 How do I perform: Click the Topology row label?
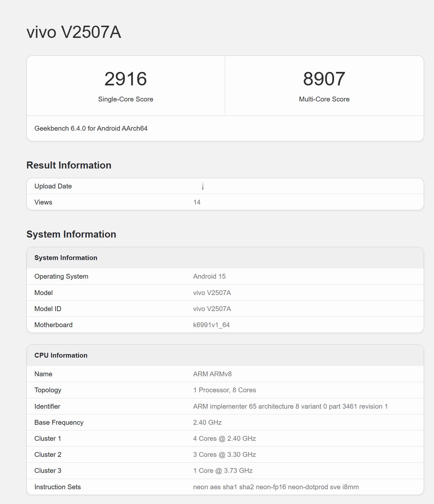(x=48, y=390)
